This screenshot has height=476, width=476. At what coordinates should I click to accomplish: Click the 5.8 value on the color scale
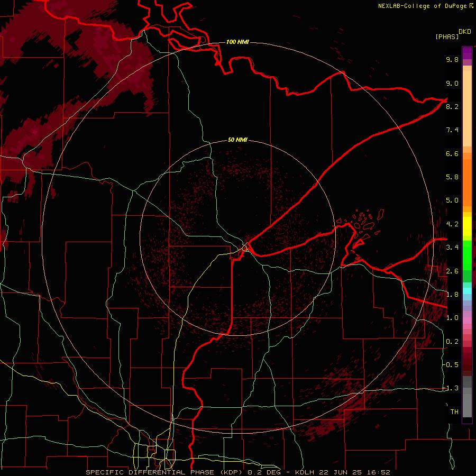pos(452,177)
